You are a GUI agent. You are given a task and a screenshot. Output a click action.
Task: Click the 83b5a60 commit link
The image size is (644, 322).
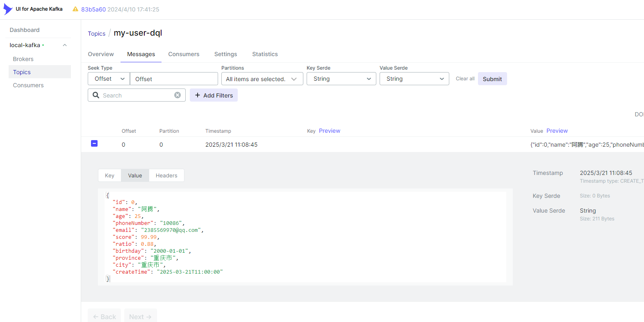93,9
